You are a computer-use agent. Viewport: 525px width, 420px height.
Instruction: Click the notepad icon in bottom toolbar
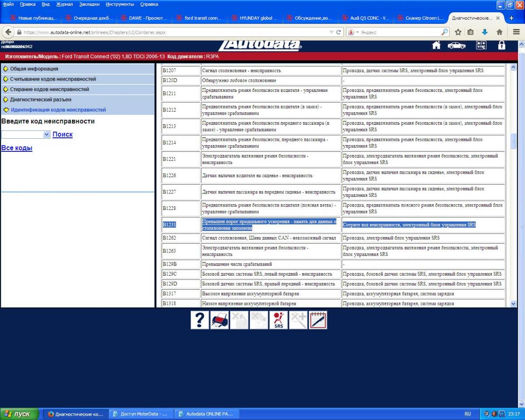coord(318,320)
